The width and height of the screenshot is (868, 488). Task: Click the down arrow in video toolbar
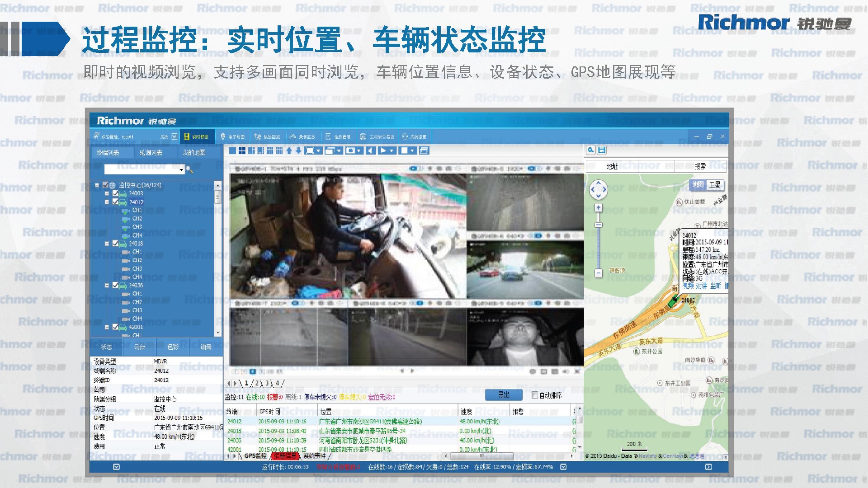(298, 150)
